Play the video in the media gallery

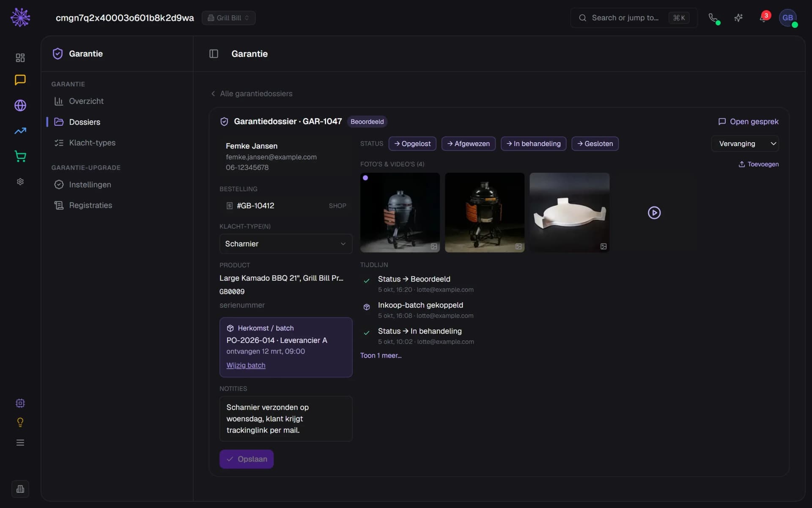654,213
